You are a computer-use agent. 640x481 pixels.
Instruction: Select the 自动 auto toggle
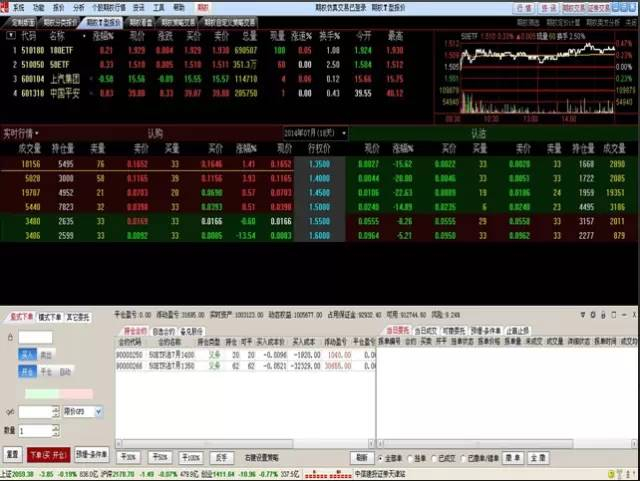pyautogui.click(x=65, y=372)
